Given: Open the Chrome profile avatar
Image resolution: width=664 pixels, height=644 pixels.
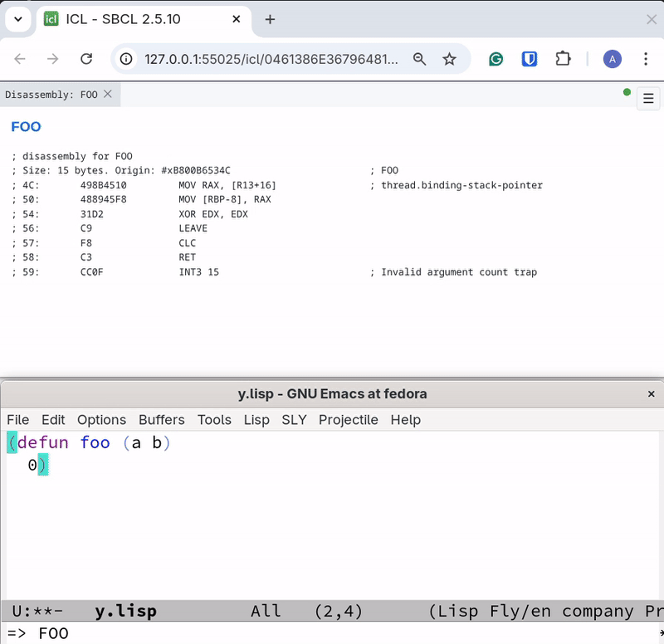Looking at the screenshot, I should click(612, 59).
